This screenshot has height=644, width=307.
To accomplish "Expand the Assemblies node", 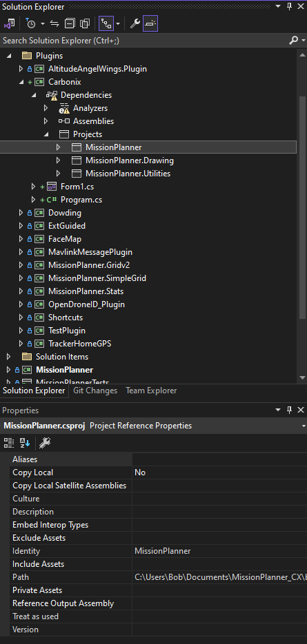I will click(46, 121).
